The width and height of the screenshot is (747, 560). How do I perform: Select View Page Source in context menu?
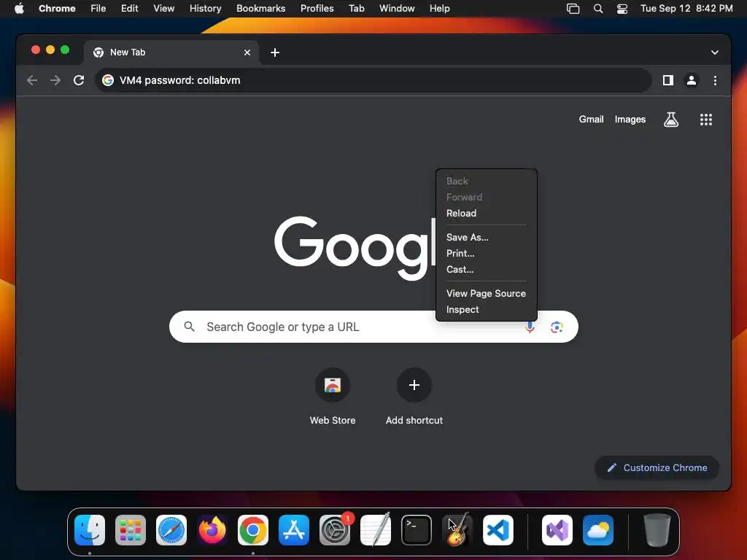point(487,293)
